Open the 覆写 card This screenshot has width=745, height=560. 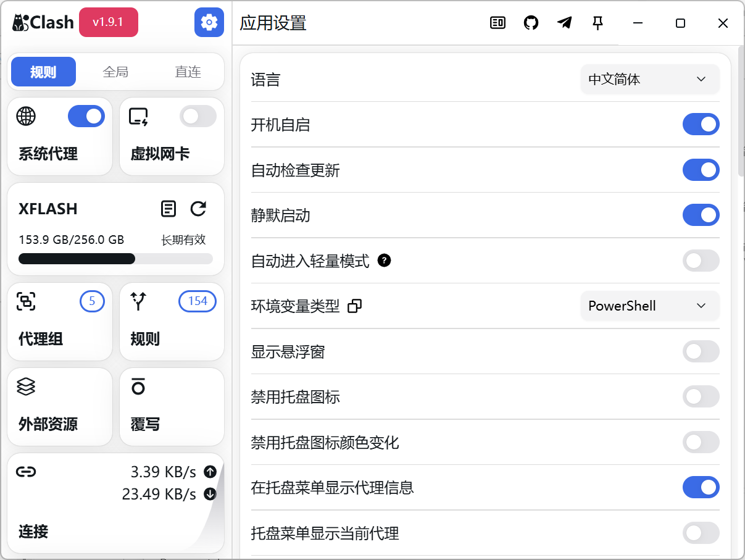click(x=172, y=406)
